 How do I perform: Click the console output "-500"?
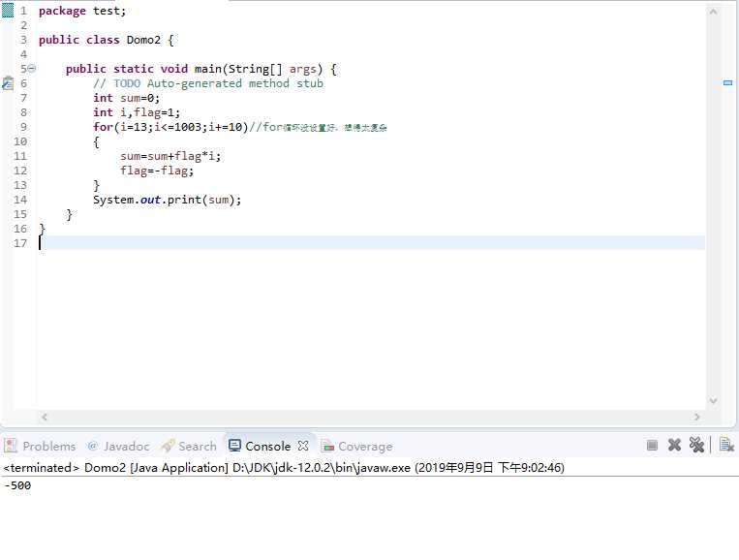[17, 485]
